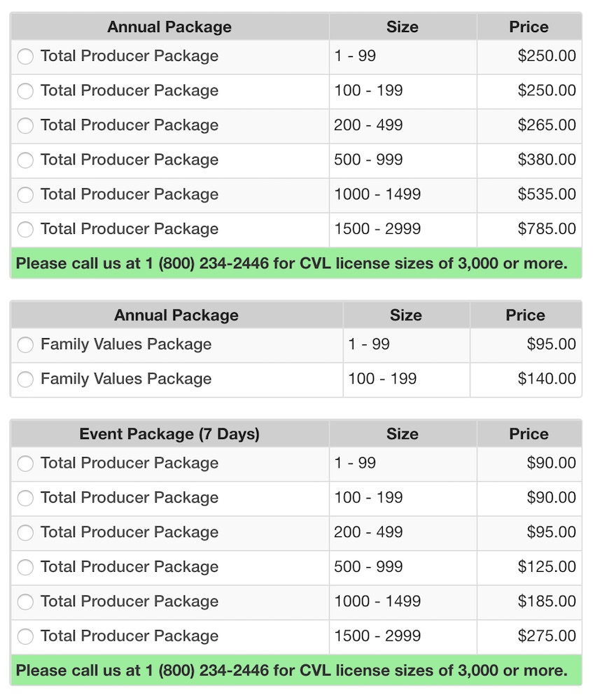Choose annual Total Producer Package for $265.00

pyautogui.click(x=25, y=125)
